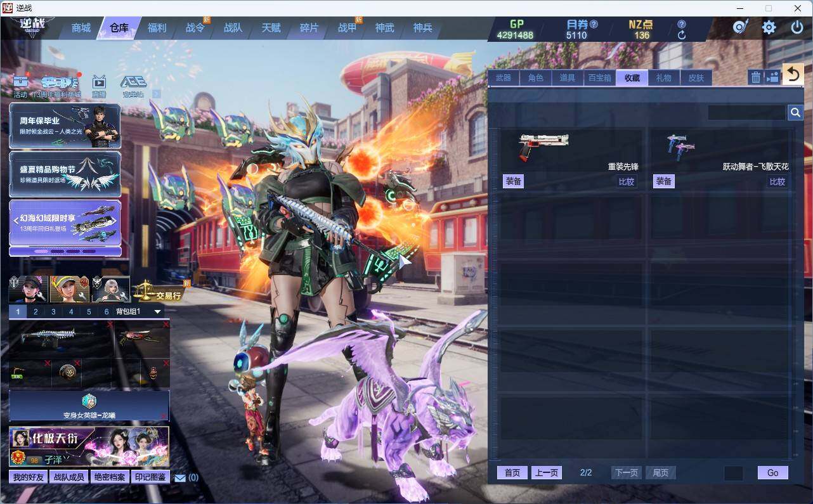Open the 天赋 talent tab
This screenshot has height=504, width=813.
coord(271,28)
